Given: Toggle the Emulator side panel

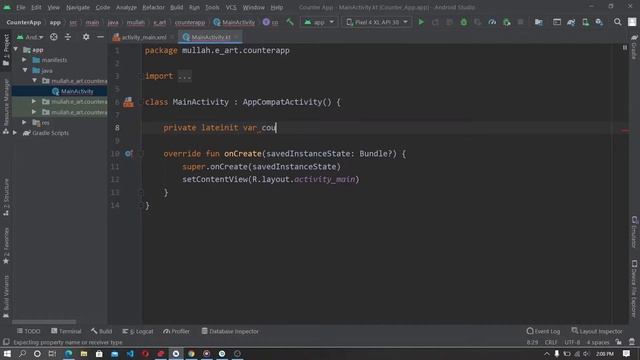Looking at the screenshot, I should (x=634, y=232).
